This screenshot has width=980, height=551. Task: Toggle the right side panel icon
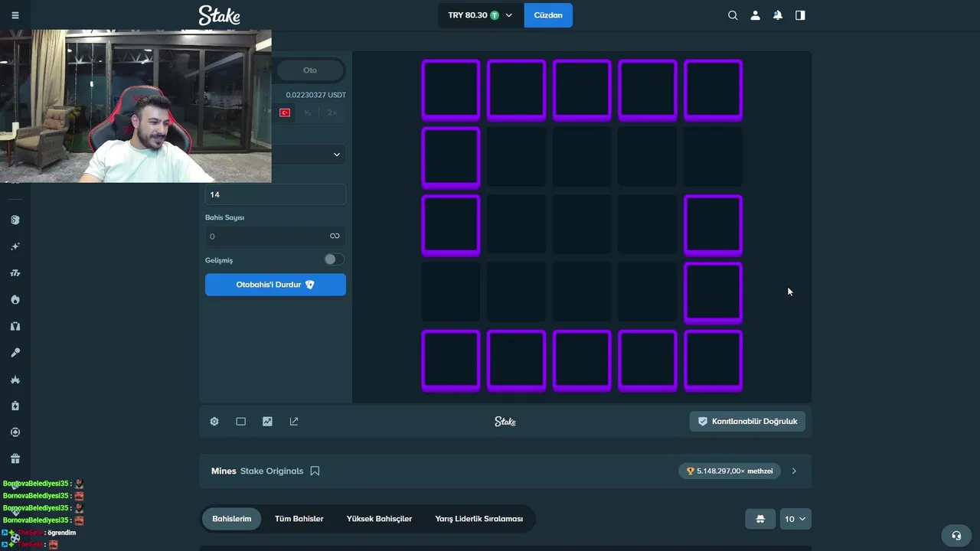(x=800, y=15)
